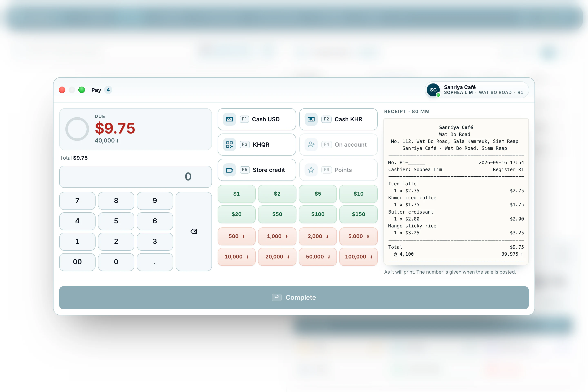Tap the $20 quick amount
Viewport: 588px width, 392px height.
point(236,214)
